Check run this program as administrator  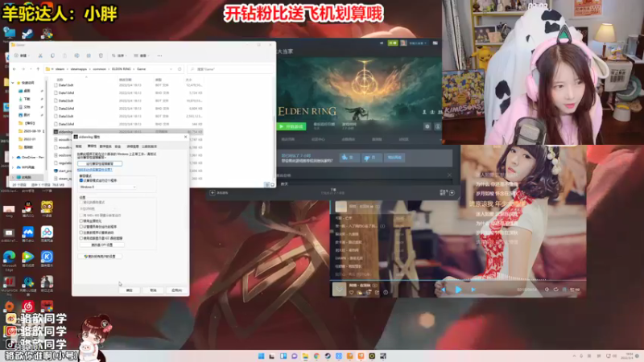(x=81, y=227)
